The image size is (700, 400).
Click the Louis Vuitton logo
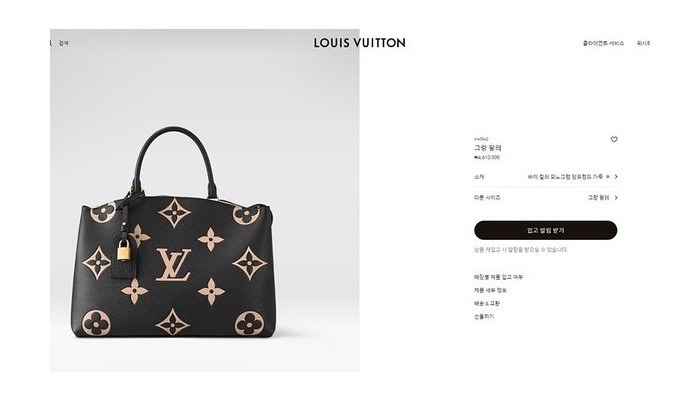click(x=359, y=43)
